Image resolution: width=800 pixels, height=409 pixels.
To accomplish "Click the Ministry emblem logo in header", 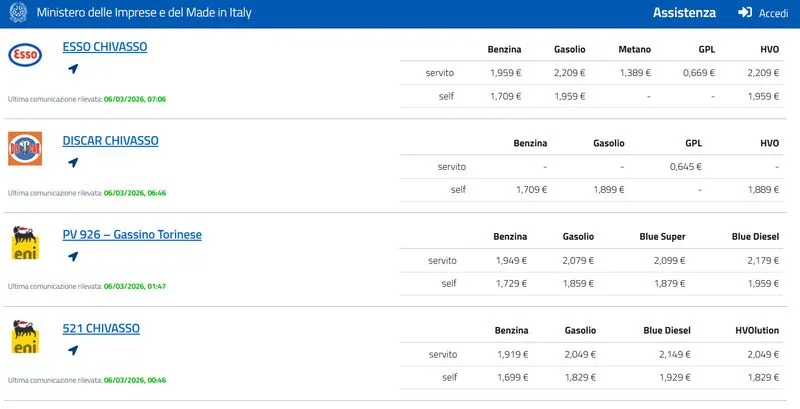I will coord(16,13).
